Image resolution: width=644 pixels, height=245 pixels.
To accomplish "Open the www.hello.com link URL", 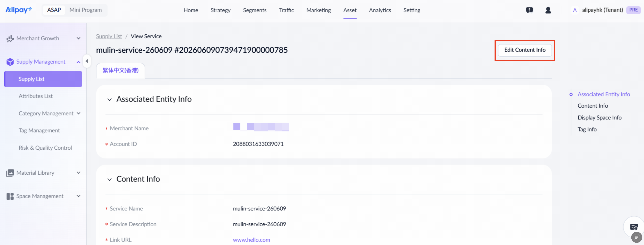I will click(x=251, y=240).
